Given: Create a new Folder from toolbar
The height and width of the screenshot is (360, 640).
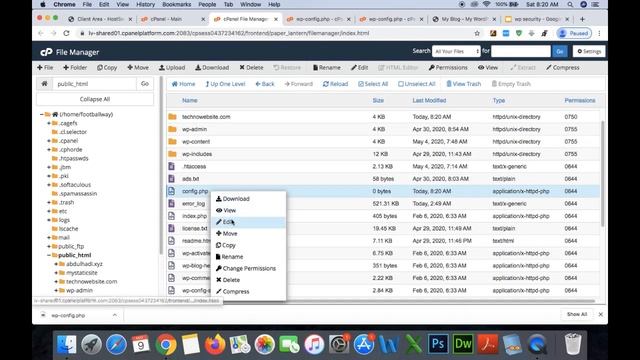Looking at the screenshot, I should click(x=75, y=68).
